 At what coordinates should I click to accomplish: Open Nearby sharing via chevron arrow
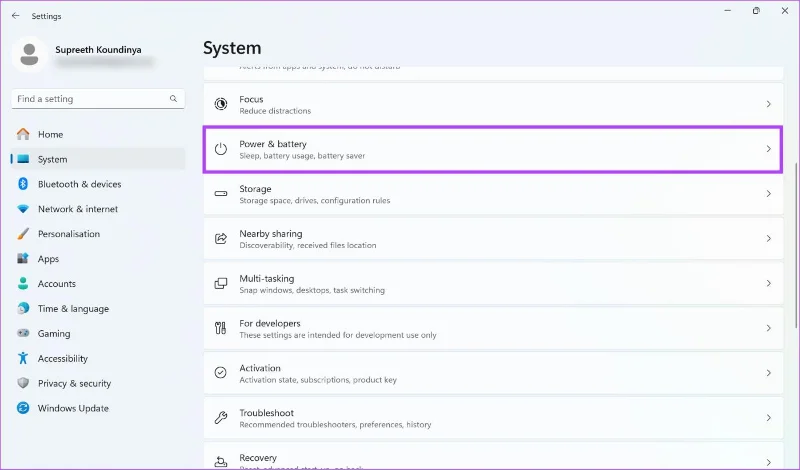[x=768, y=238]
